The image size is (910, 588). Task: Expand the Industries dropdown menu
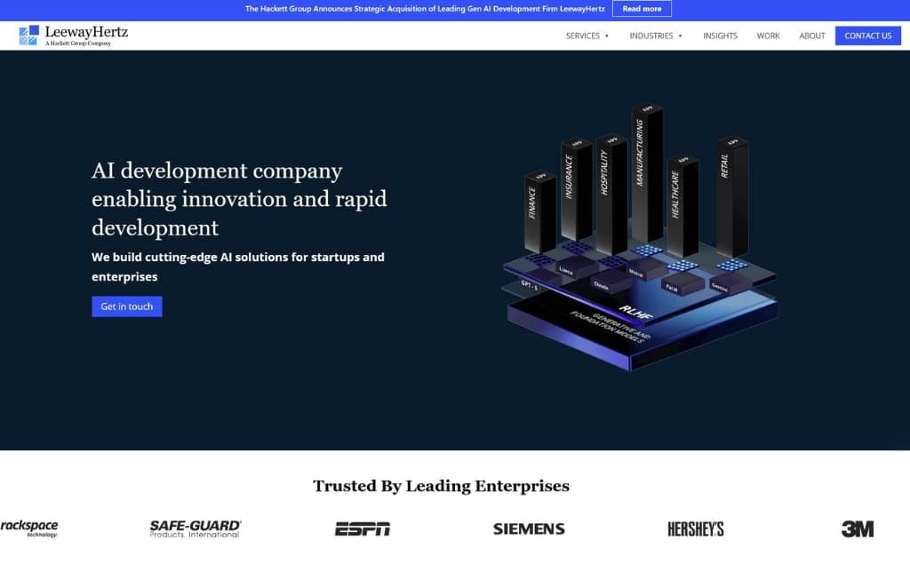(651, 36)
